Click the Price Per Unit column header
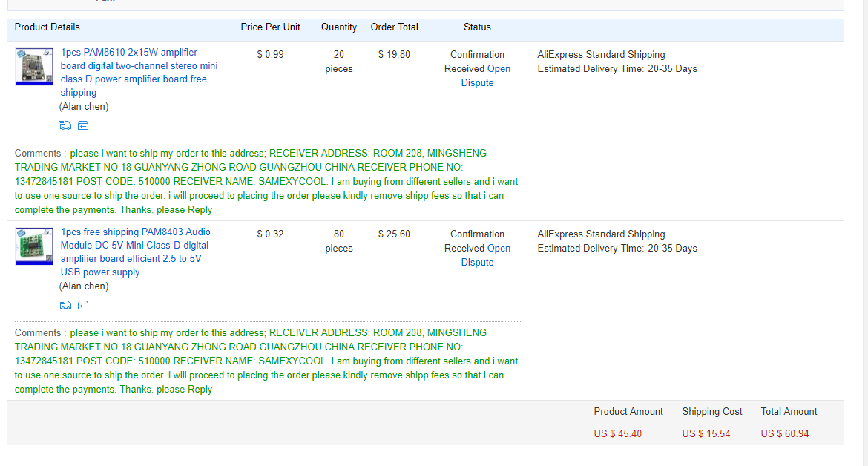Image resolution: width=868 pixels, height=466 pixels. [x=271, y=27]
